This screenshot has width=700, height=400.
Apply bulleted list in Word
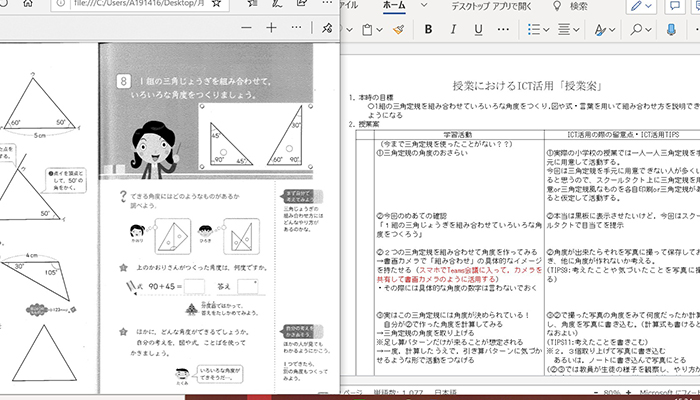coord(534,29)
